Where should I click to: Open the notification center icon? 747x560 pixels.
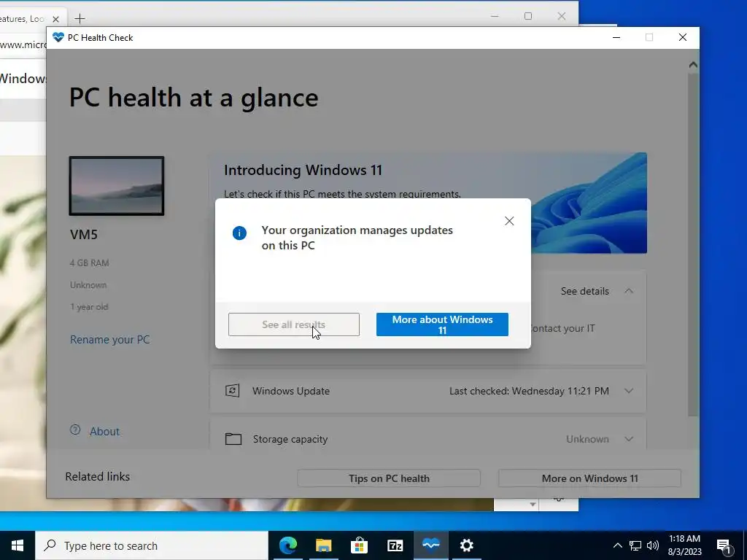[x=724, y=545]
